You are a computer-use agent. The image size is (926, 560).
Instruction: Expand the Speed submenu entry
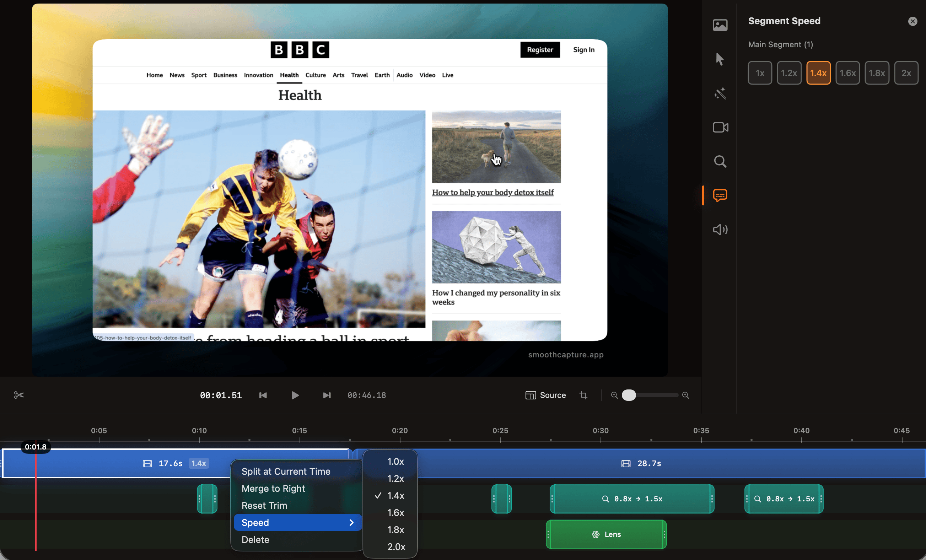pos(297,522)
